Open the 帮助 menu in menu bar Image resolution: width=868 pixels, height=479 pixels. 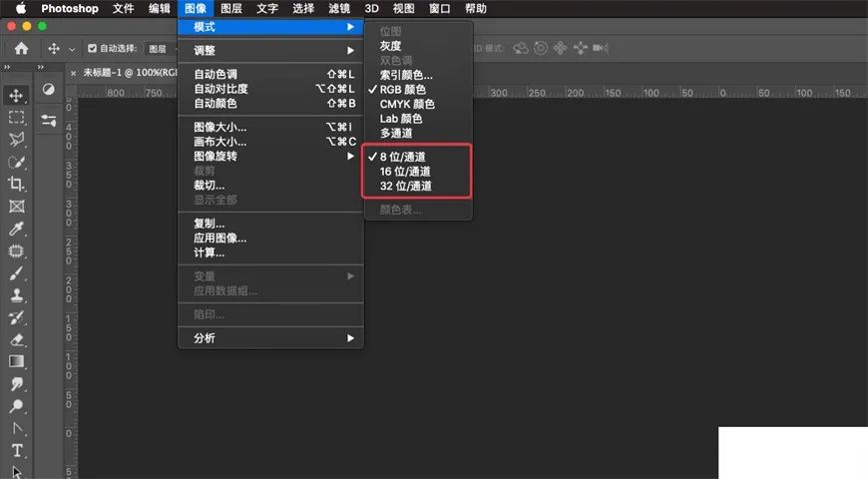click(x=476, y=8)
